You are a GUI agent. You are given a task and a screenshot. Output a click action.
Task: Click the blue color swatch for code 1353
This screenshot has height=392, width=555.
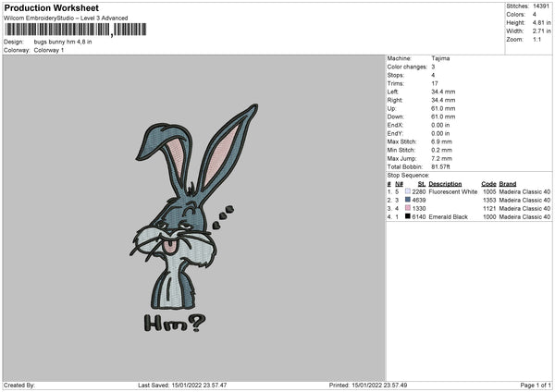408,200
